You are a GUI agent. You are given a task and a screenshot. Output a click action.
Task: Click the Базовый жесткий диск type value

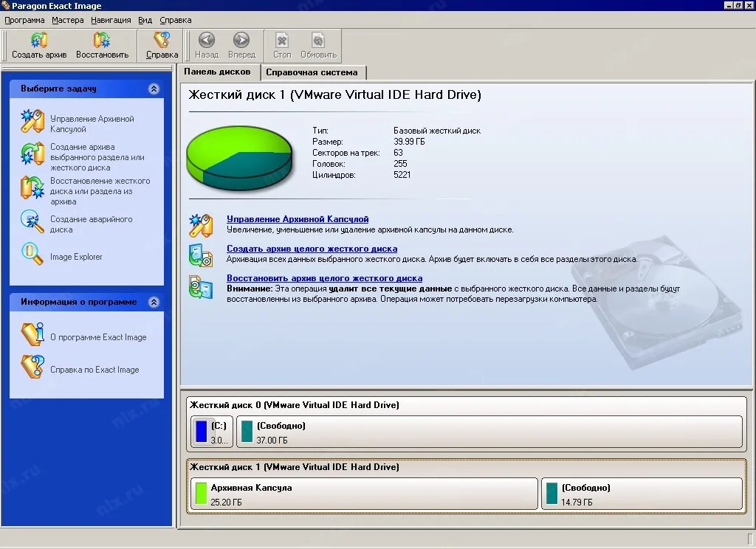click(x=437, y=131)
